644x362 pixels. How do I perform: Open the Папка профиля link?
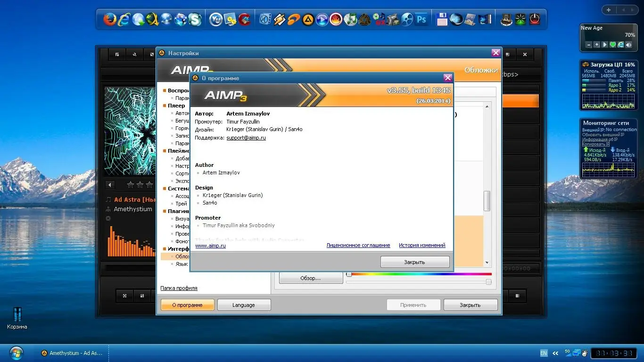(179, 288)
